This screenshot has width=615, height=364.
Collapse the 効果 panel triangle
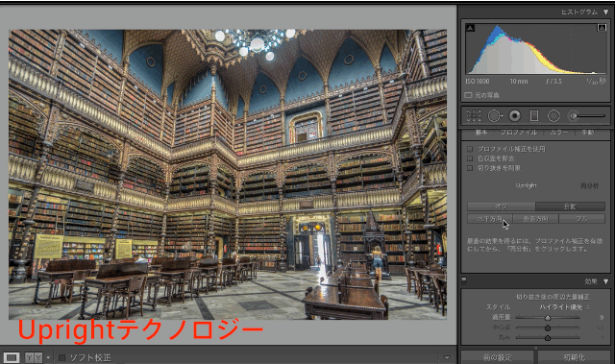[606, 281]
